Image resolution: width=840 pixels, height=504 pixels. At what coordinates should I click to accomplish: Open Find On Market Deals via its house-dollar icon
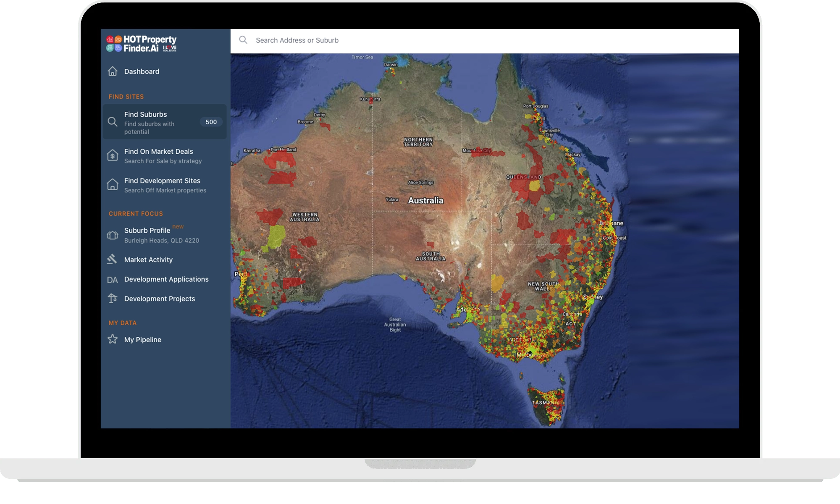[x=112, y=155]
